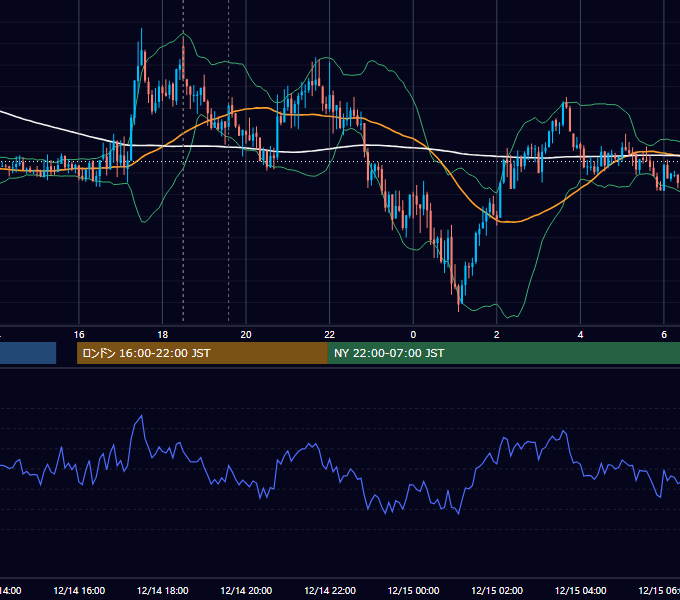The height and width of the screenshot is (600, 680).
Task: Click the 12/15 02:00 date label
Action: (x=497, y=590)
